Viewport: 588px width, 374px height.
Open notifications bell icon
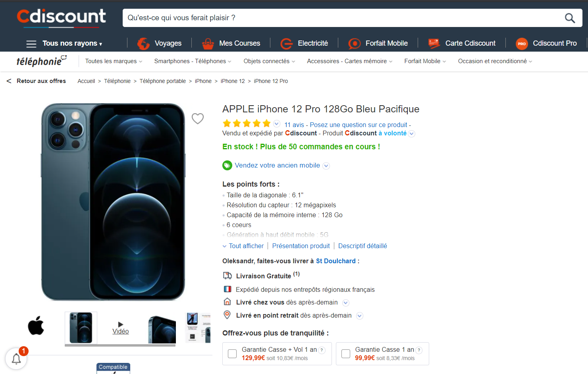(16, 359)
